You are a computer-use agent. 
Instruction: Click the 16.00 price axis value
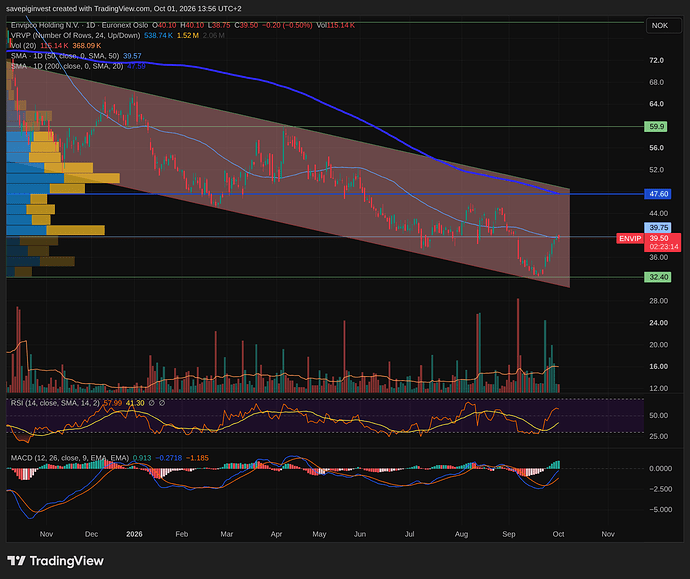(658, 366)
